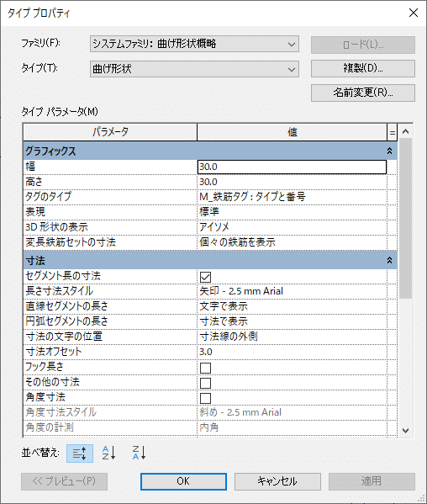The height and width of the screenshot is (504, 427).
Task: Enable the フック長さ checkbox
Action: (205, 368)
